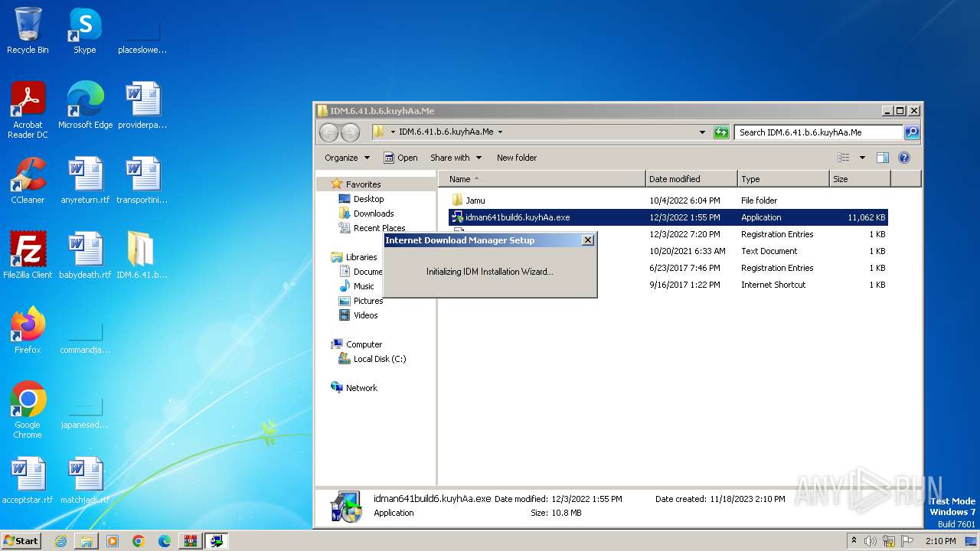Open the FileZilla Client desktop shortcut
The height and width of the screenshot is (551, 980).
tap(28, 256)
